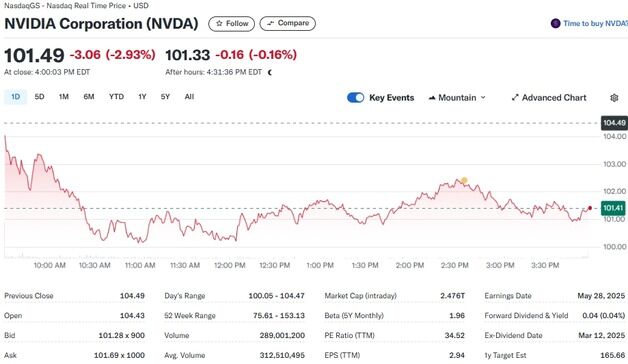Switch to the 5D range tab

(x=39, y=97)
